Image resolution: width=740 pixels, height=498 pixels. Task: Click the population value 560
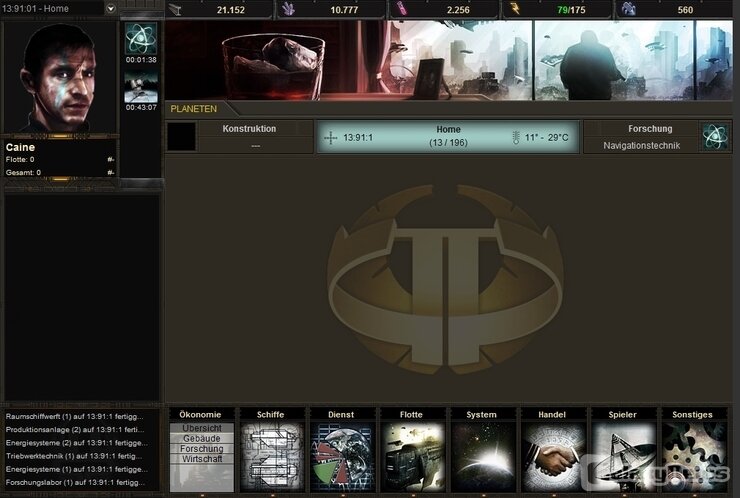tap(685, 9)
